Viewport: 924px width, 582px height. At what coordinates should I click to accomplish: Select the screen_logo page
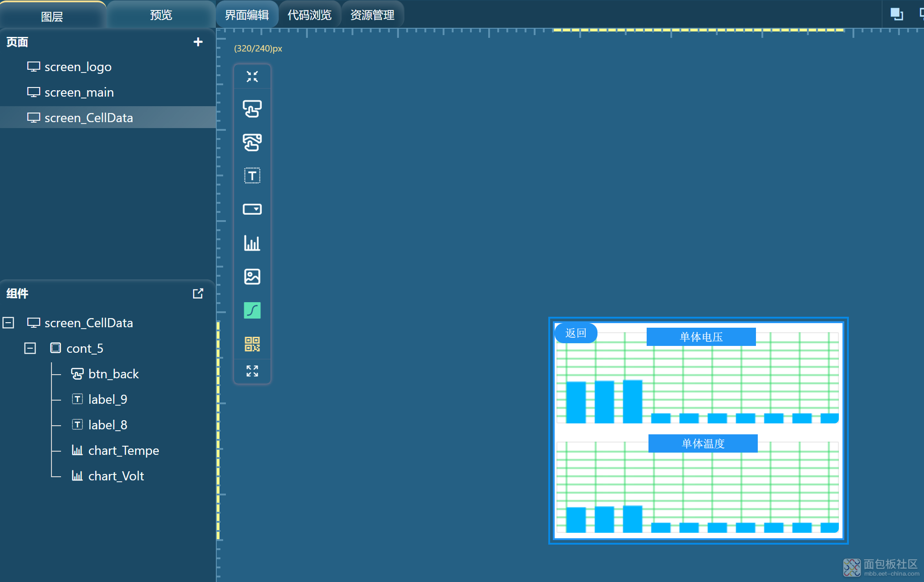pos(108,67)
